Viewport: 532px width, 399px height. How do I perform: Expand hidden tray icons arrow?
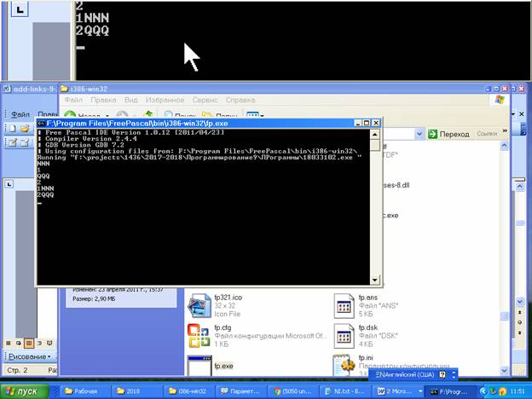coord(483,392)
